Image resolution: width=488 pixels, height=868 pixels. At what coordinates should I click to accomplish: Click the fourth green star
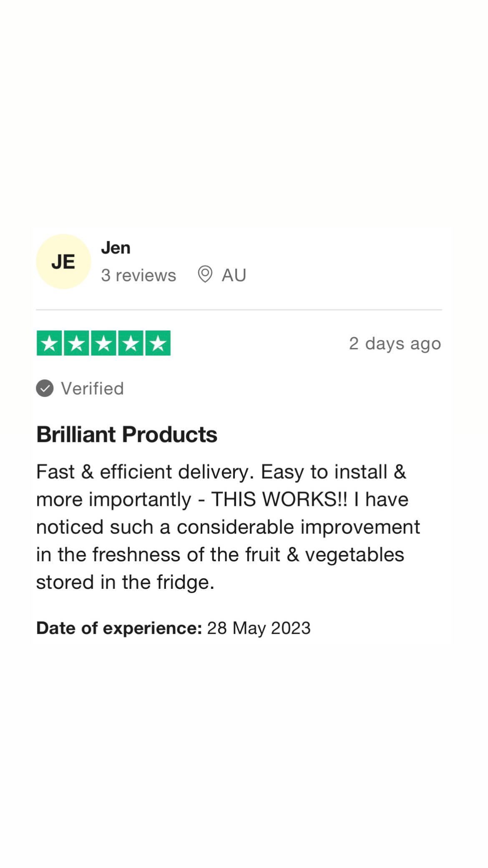(131, 343)
